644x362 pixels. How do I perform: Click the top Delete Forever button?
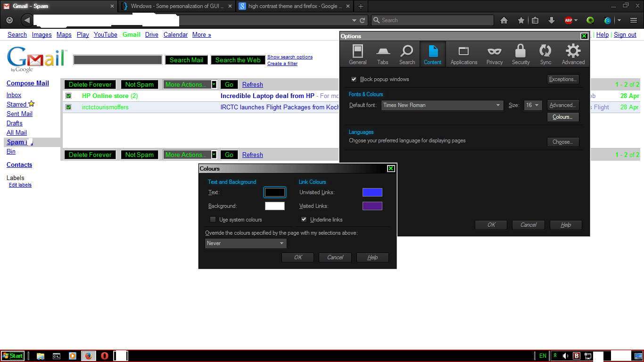90,84
